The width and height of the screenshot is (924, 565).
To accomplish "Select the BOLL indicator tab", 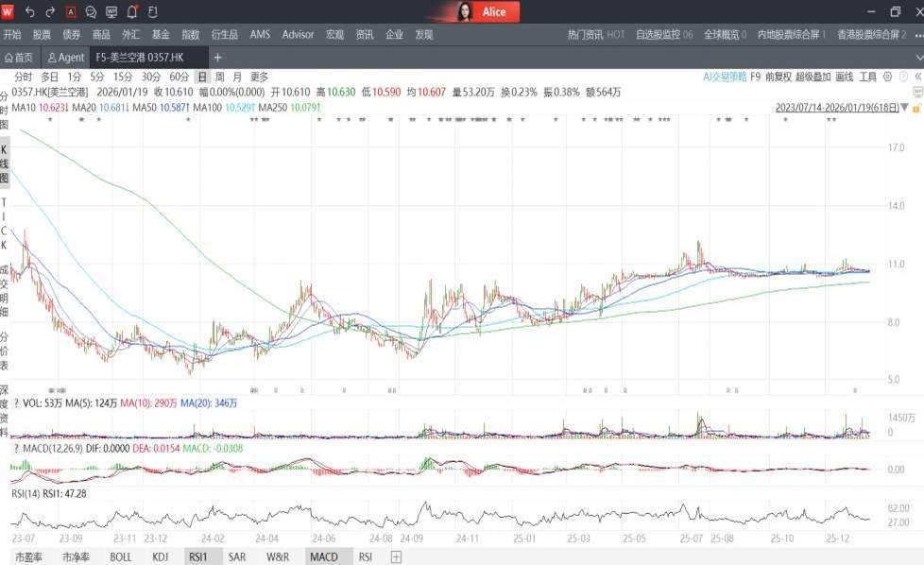I will pyautogui.click(x=121, y=557).
